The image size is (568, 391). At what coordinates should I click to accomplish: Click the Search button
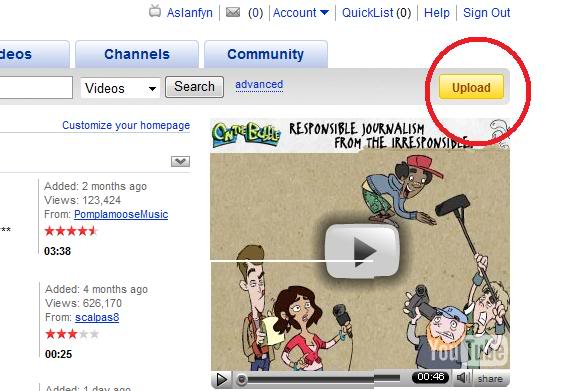194,87
